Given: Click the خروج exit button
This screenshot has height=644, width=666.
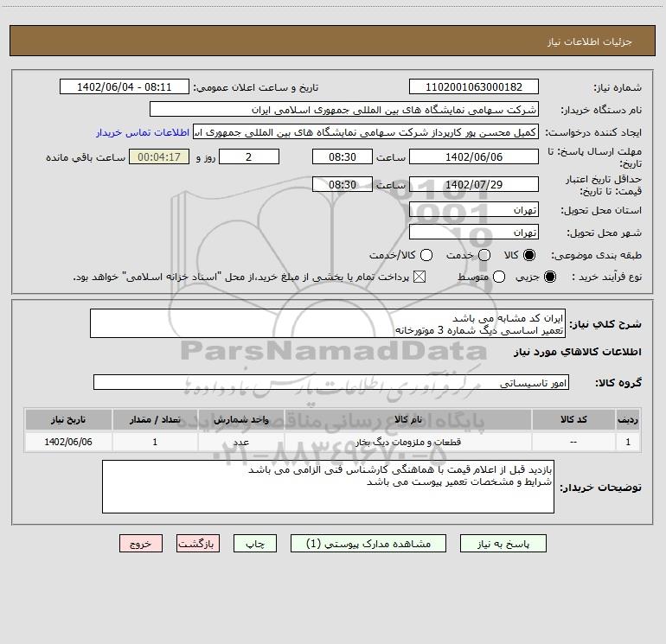Looking at the screenshot, I should pos(141,544).
